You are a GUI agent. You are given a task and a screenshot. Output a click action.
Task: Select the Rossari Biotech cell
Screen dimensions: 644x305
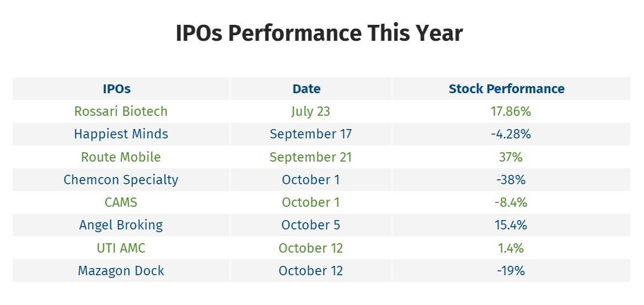[x=121, y=111]
